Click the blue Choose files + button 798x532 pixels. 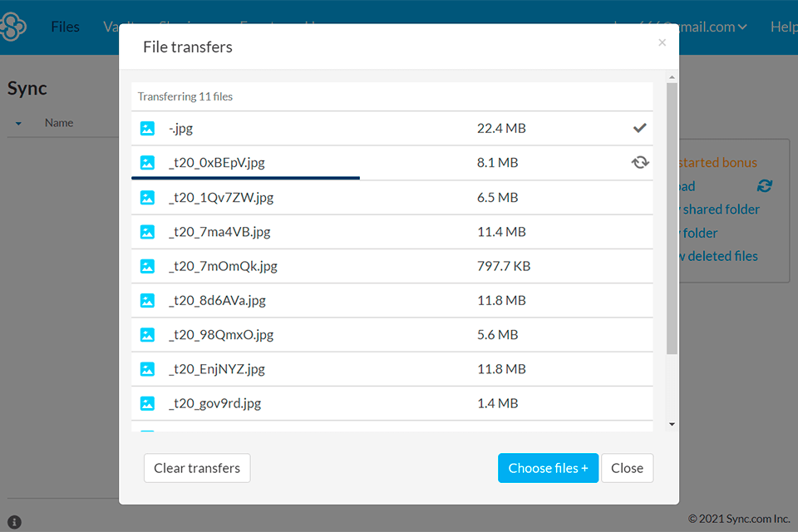pyautogui.click(x=548, y=468)
